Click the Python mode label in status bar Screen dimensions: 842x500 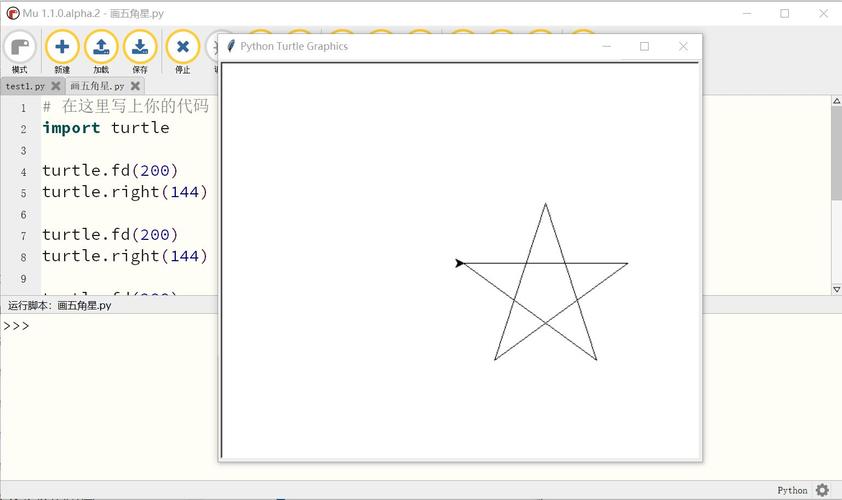pos(792,490)
